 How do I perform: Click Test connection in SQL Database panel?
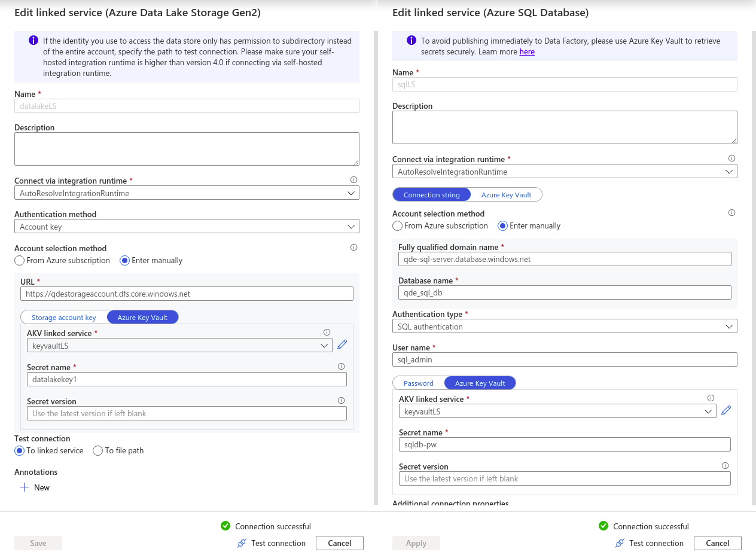pos(650,543)
